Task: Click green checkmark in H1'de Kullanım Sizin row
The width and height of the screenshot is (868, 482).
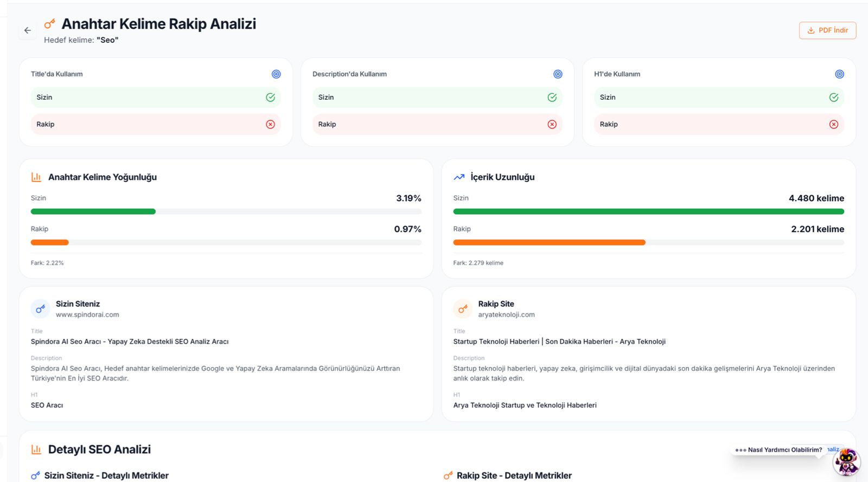Action: tap(834, 98)
